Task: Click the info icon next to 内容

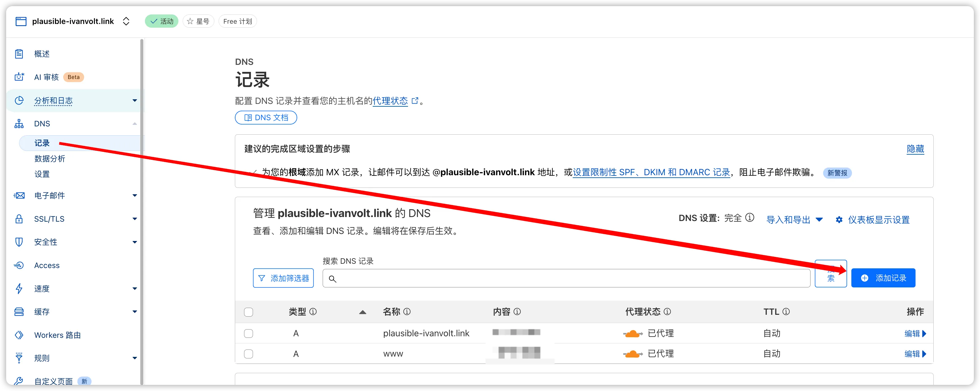Action: (x=517, y=312)
